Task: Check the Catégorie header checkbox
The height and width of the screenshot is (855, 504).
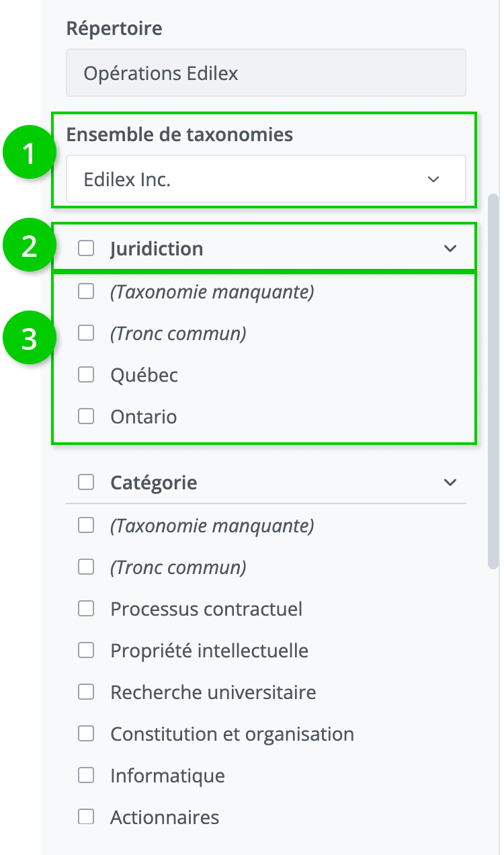Action: pos(86,483)
